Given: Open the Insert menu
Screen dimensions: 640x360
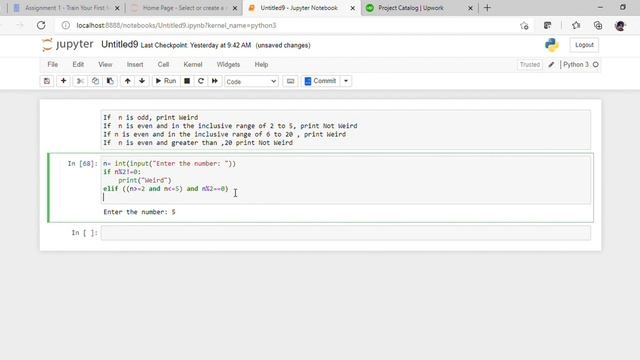Looking at the screenshot, I should coord(135,64).
